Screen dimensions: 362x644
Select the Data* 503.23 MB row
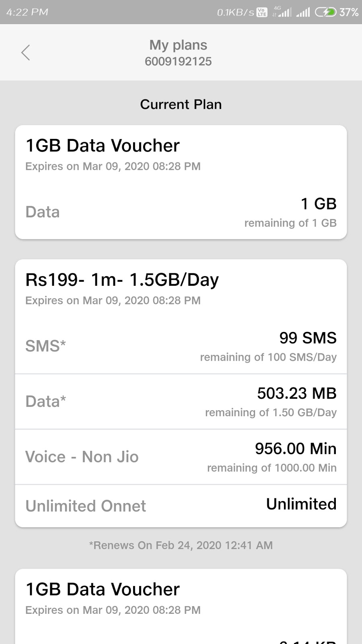click(181, 402)
